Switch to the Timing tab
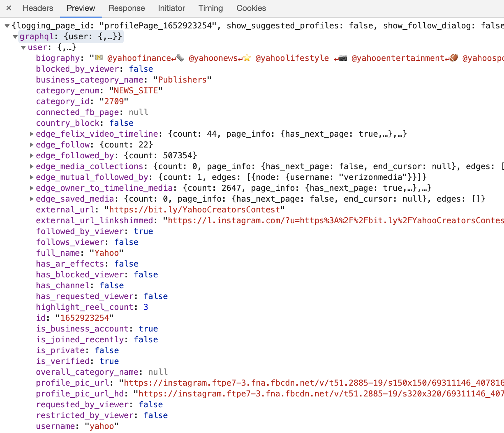This screenshot has width=504, height=433. [x=210, y=8]
